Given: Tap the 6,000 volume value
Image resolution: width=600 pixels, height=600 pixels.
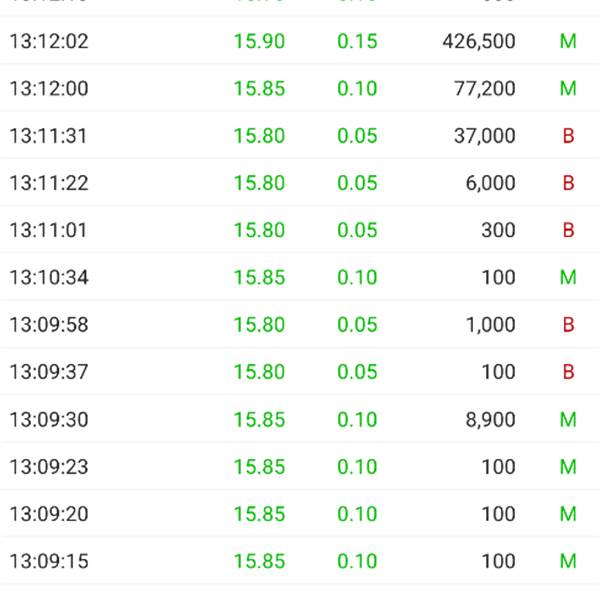Looking at the screenshot, I should pyautogui.click(x=490, y=183).
